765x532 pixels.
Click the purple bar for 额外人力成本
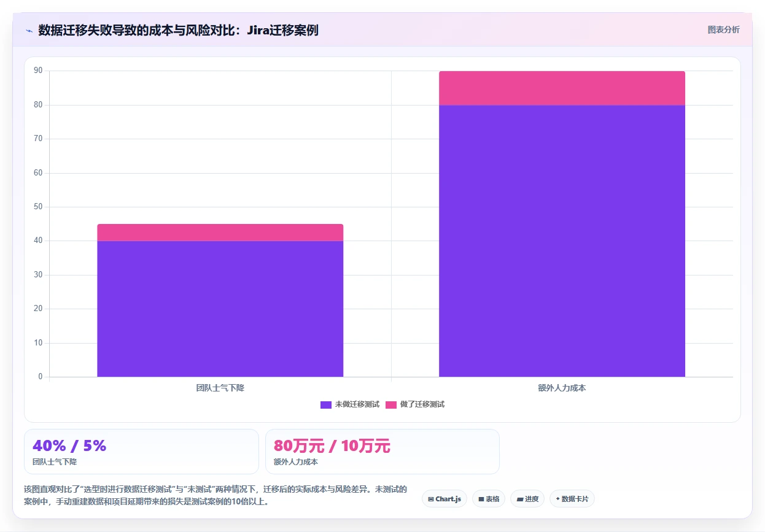[562, 241]
